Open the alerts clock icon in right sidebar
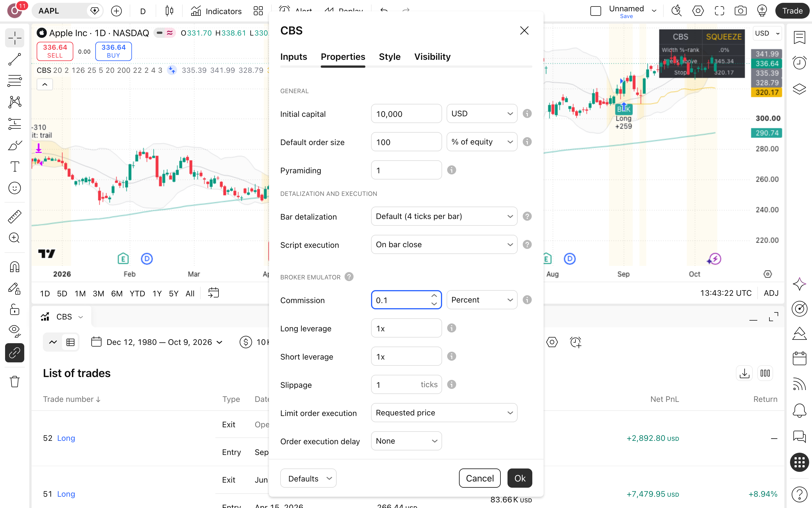The image size is (812, 508). click(x=799, y=63)
